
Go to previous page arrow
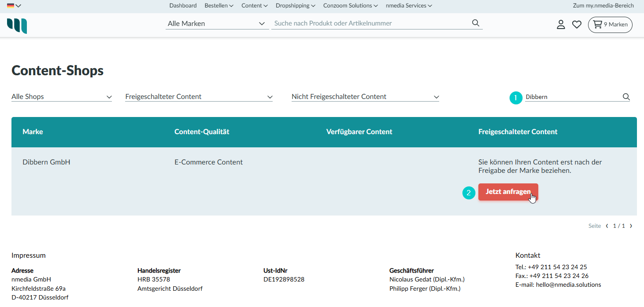click(x=607, y=226)
